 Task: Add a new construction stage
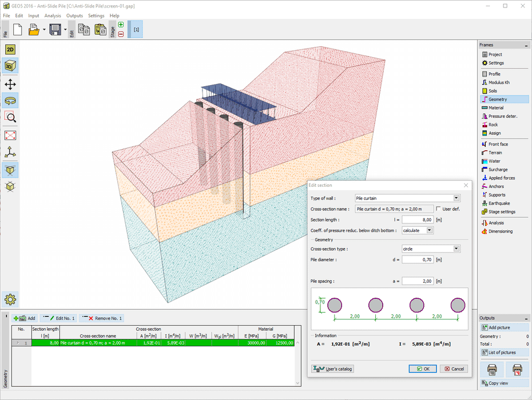[x=121, y=25]
